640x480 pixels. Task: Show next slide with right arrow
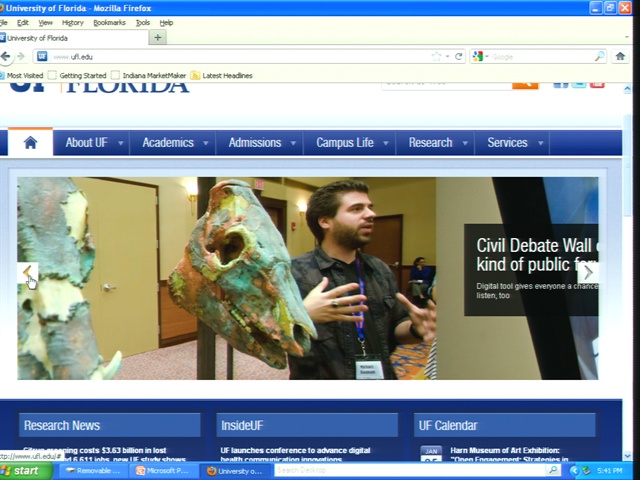[x=588, y=273]
